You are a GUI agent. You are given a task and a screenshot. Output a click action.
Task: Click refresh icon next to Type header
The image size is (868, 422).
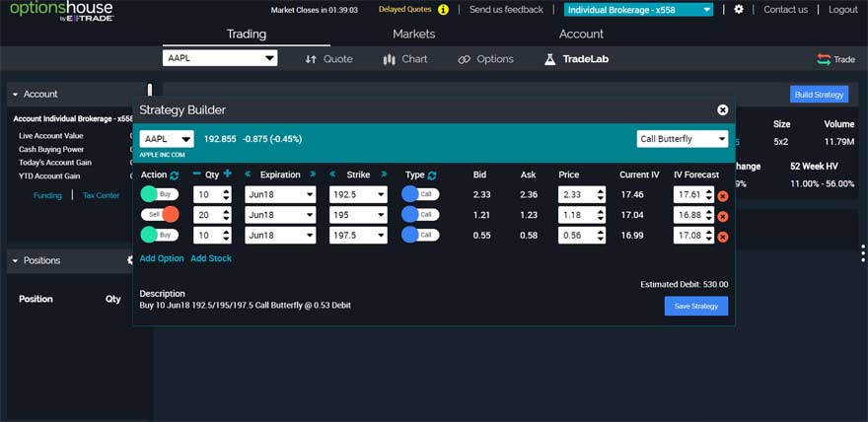click(x=432, y=175)
